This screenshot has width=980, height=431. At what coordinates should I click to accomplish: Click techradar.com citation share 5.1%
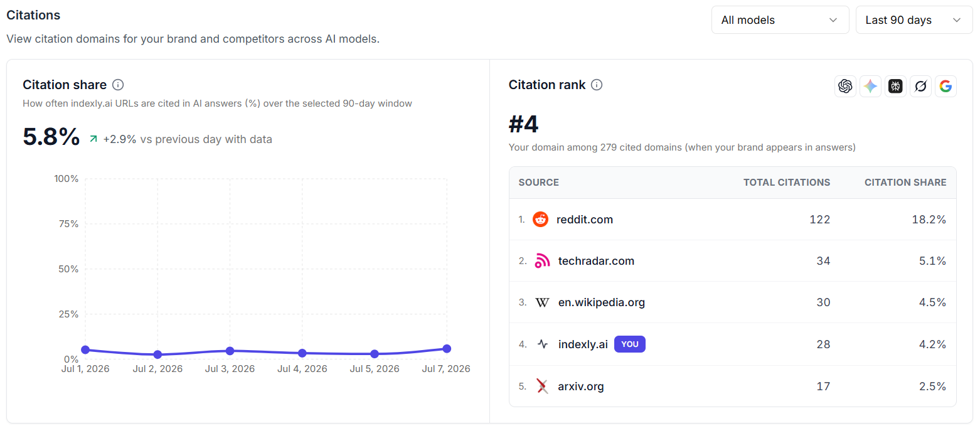click(932, 261)
